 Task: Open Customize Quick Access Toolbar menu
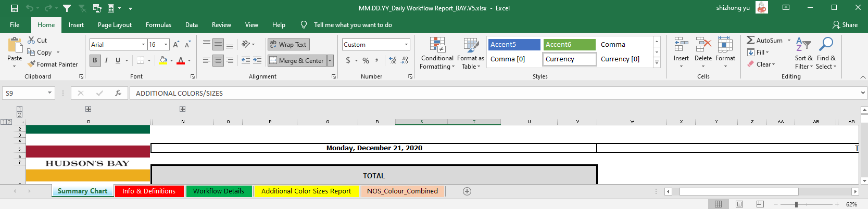pyautogui.click(x=130, y=8)
